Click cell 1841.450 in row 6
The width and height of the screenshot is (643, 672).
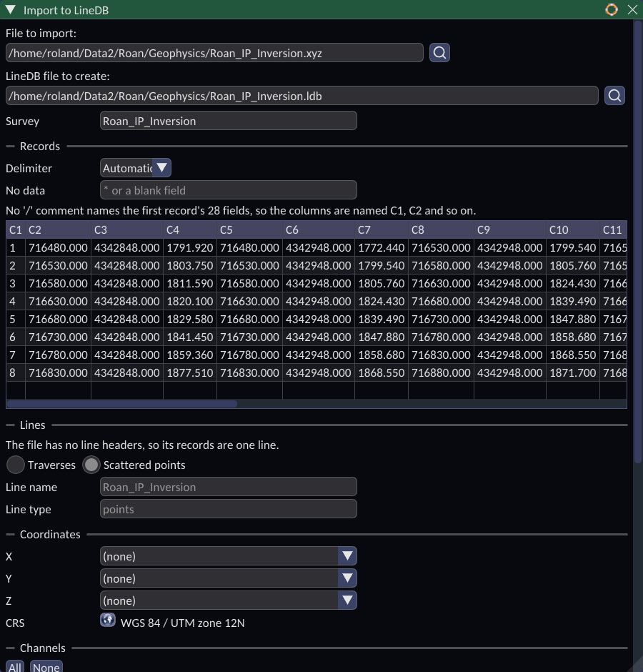190,337
